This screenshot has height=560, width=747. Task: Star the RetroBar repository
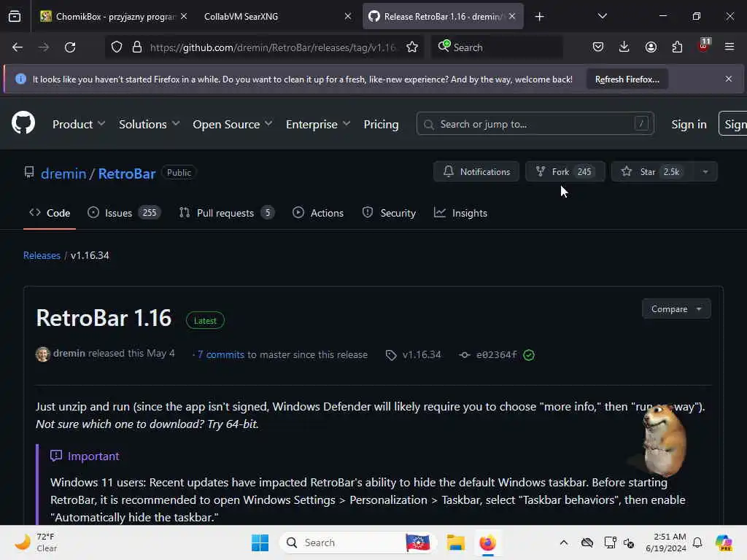(x=651, y=171)
